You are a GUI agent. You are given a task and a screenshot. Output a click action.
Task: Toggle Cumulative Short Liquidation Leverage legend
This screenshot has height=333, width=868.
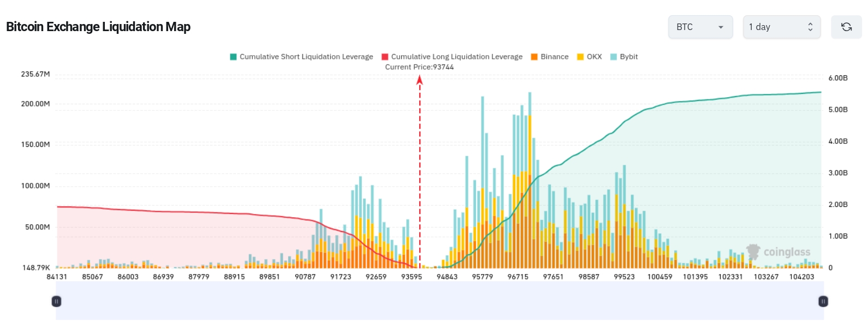pos(306,57)
